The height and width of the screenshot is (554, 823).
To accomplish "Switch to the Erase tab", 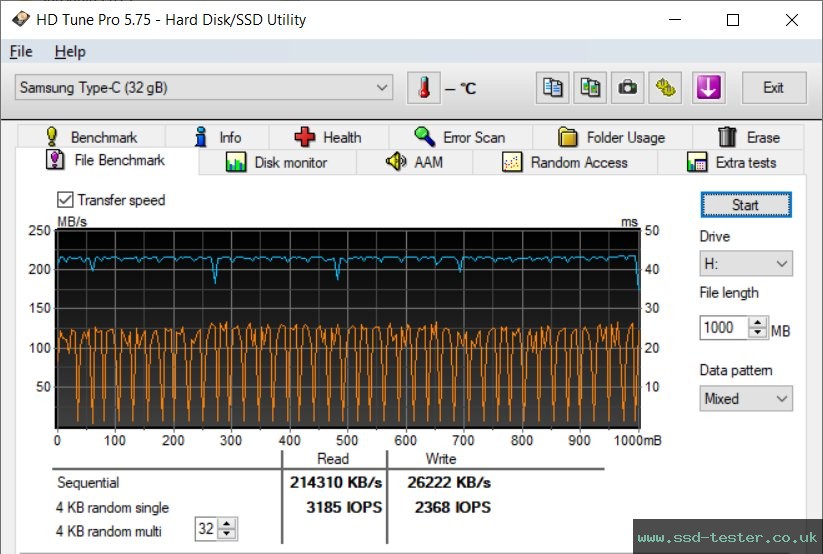I will tap(748, 137).
